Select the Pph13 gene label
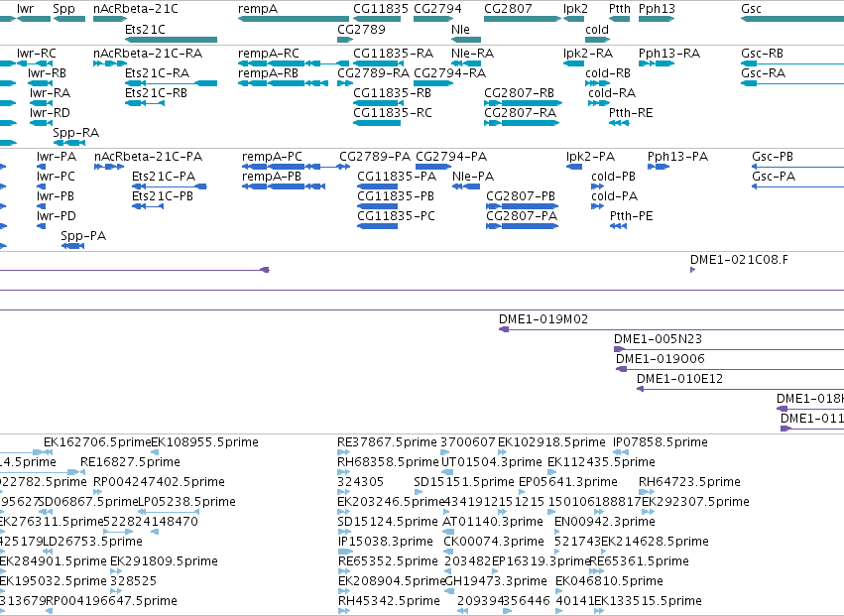 657,9
